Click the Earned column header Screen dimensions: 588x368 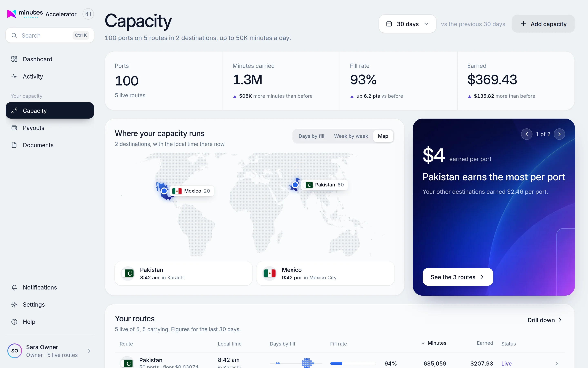(x=485, y=343)
